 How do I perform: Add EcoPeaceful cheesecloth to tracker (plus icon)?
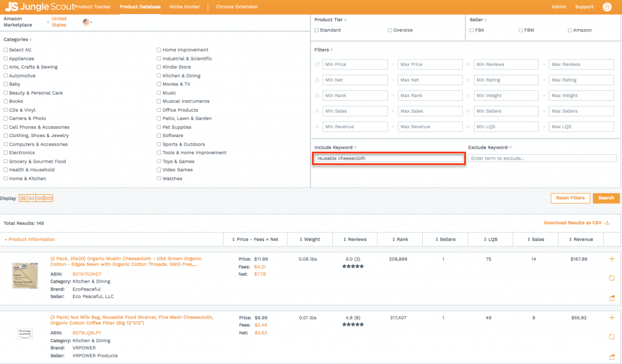(612, 258)
